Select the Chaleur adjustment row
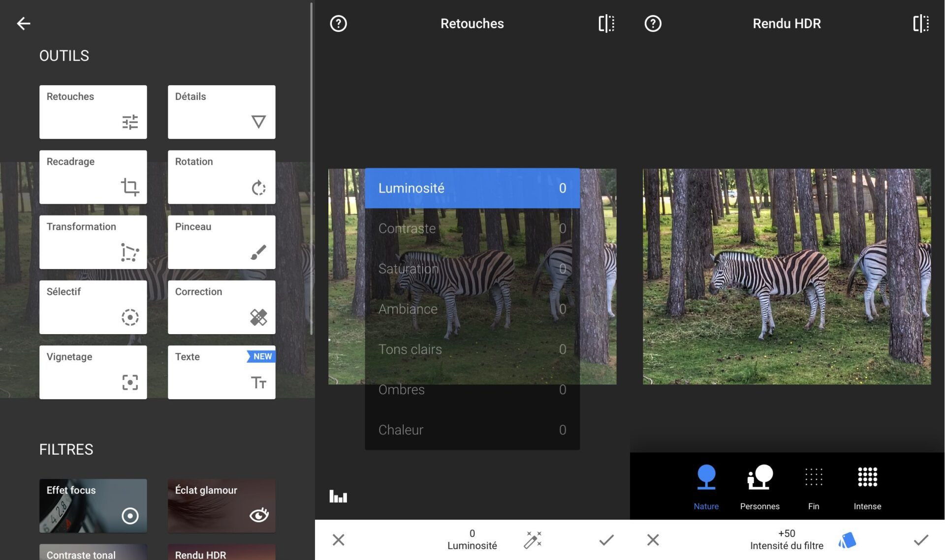The height and width of the screenshot is (560, 945). coord(472,430)
